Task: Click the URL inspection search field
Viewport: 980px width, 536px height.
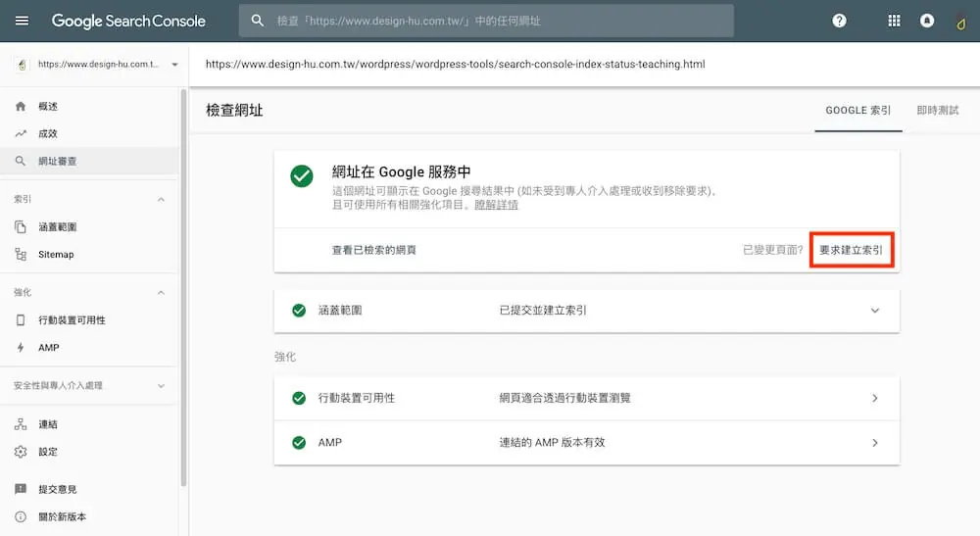Action: 486,21
